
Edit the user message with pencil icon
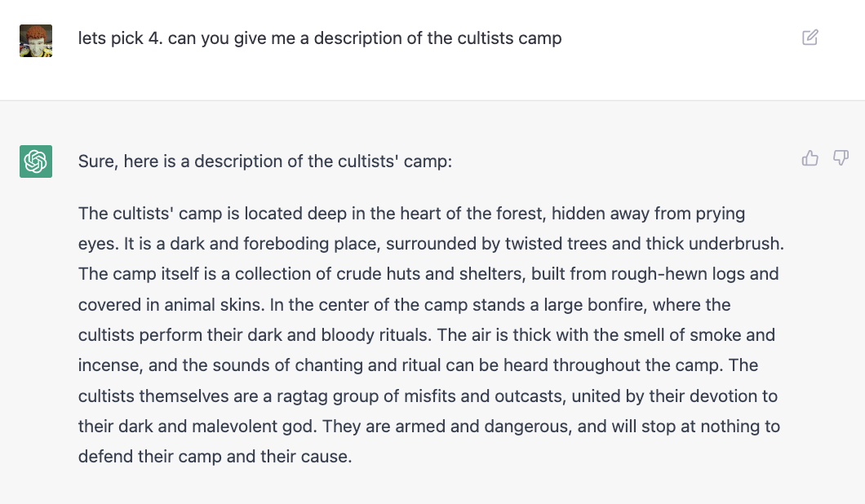(x=810, y=38)
